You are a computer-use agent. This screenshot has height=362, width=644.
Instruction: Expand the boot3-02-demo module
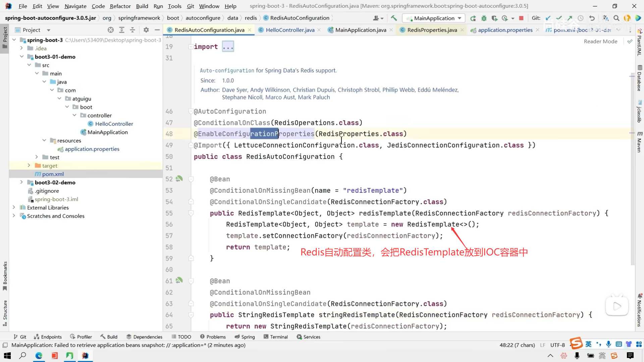(x=22, y=182)
